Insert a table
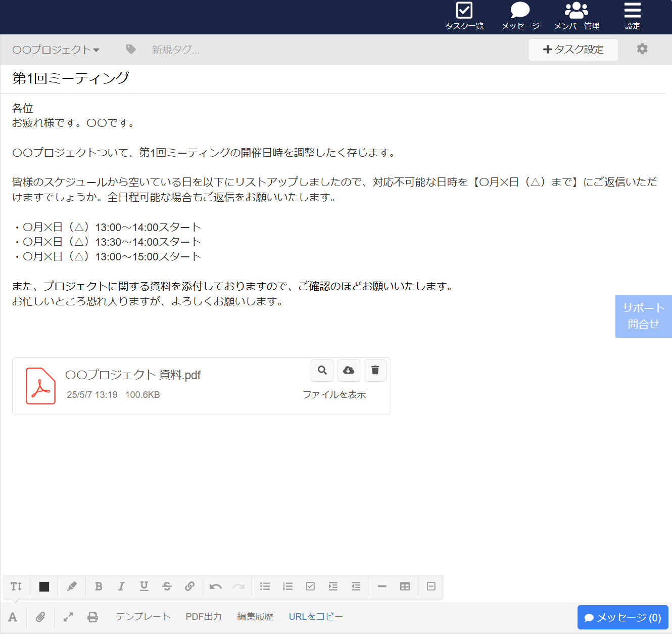Viewport: 672px width, 634px height. [x=405, y=586]
